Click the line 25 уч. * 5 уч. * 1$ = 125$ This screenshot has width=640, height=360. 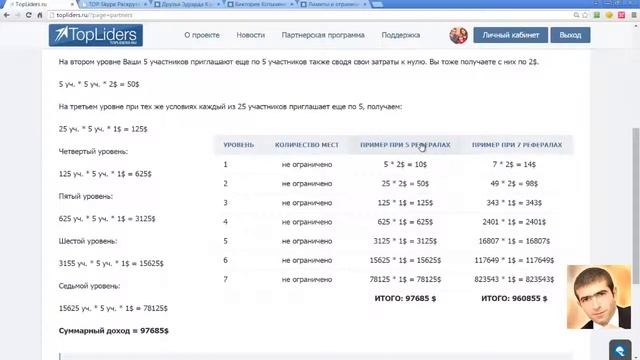click(x=103, y=129)
